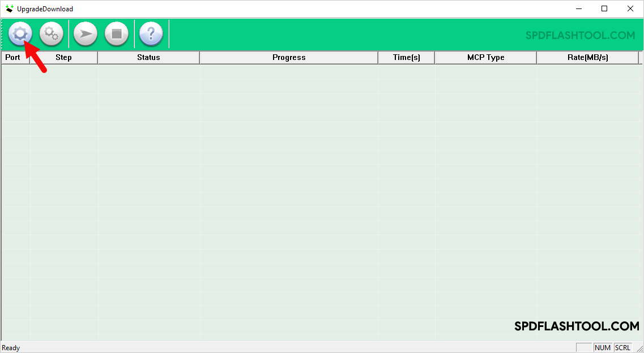Screen dimensions: 644x353
Task: Click the SCRL indicator in status bar
Action: pos(622,348)
